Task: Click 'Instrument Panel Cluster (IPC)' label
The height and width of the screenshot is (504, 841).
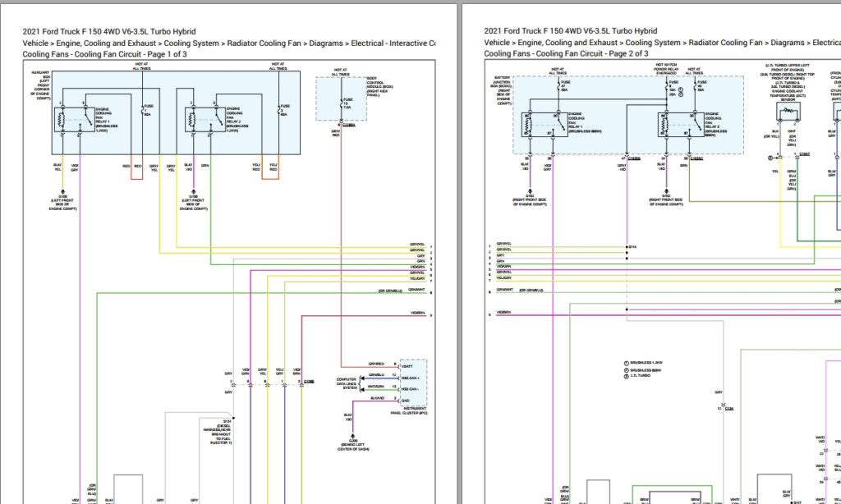Action: (409, 410)
